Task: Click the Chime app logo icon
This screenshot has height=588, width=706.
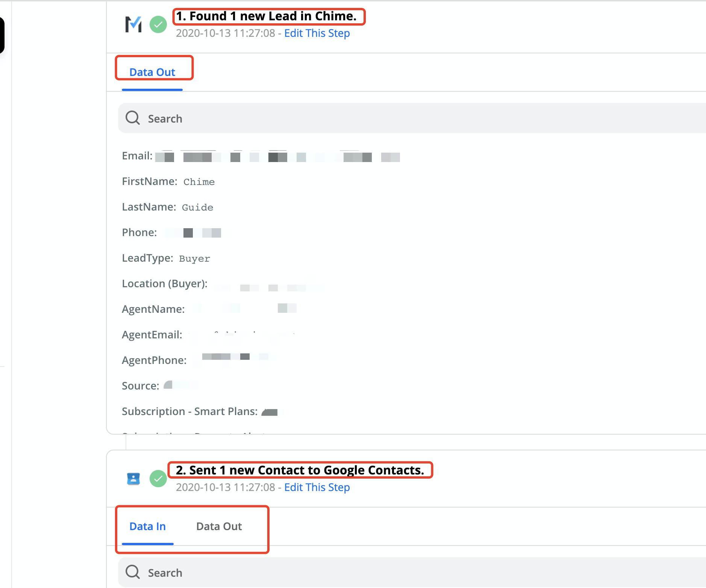Action: click(x=133, y=25)
